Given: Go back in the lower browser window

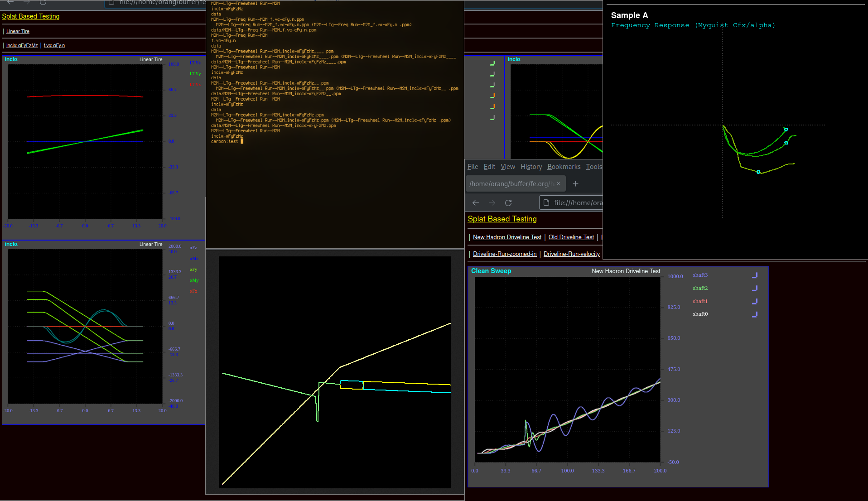Looking at the screenshot, I should 476,203.
